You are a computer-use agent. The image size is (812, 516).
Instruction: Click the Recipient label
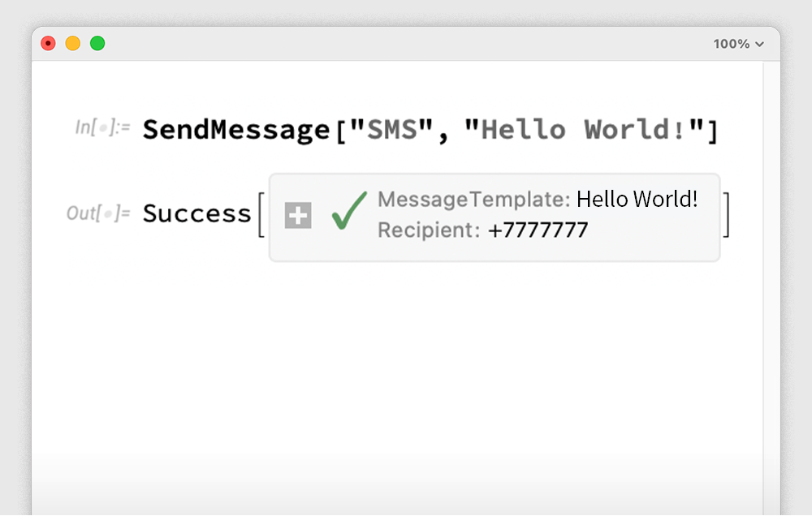pyautogui.click(x=429, y=230)
